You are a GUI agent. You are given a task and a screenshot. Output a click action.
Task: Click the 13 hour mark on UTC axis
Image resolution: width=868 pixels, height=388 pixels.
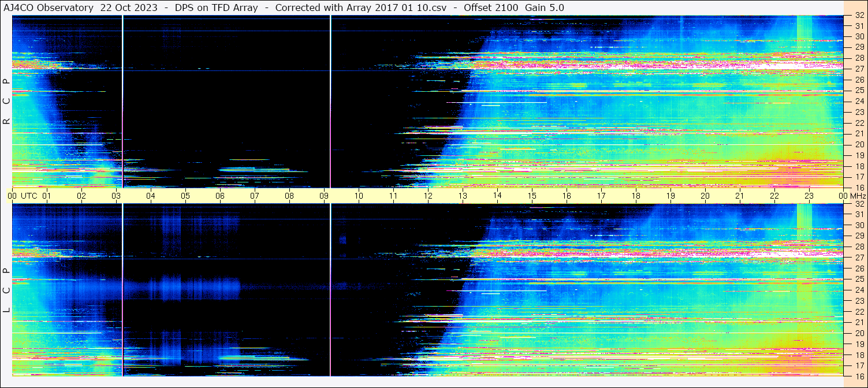click(x=463, y=196)
